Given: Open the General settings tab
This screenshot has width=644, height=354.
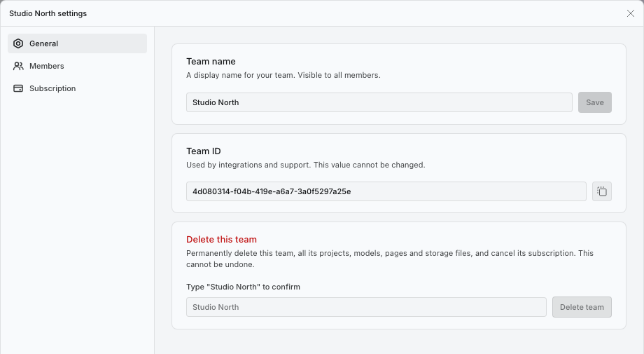Looking at the screenshot, I should 77,43.
